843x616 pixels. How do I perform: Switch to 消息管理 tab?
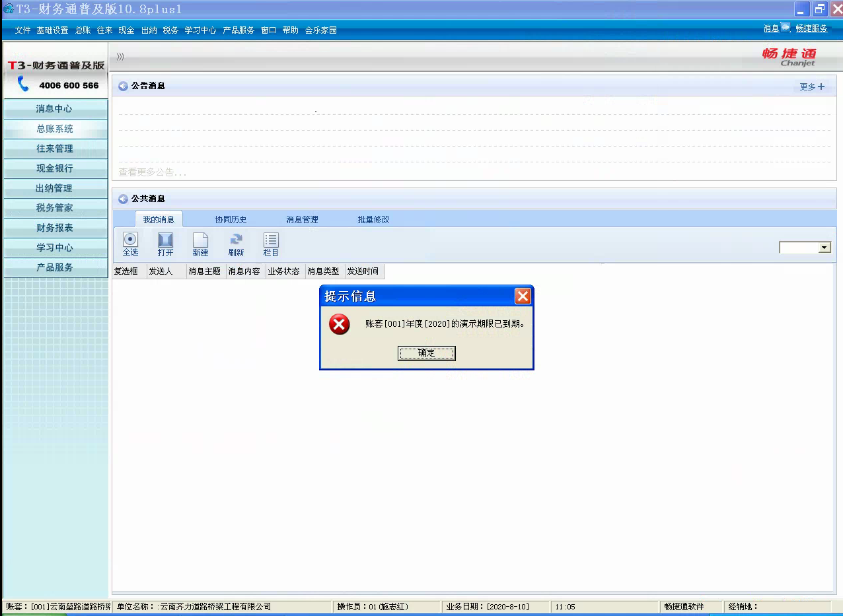[x=302, y=219]
